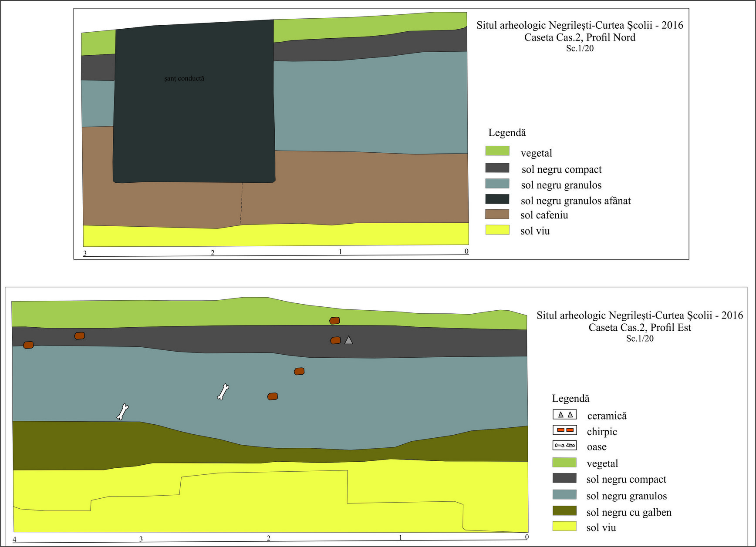
Task: Pick the sol cafeniu brown swatch
Action: pyautogui.click(x=497, y=214)
